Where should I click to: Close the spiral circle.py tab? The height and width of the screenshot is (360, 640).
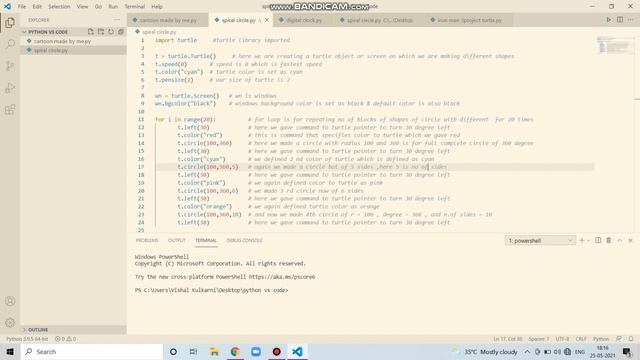pyautogui.click(x=267, y=20)
